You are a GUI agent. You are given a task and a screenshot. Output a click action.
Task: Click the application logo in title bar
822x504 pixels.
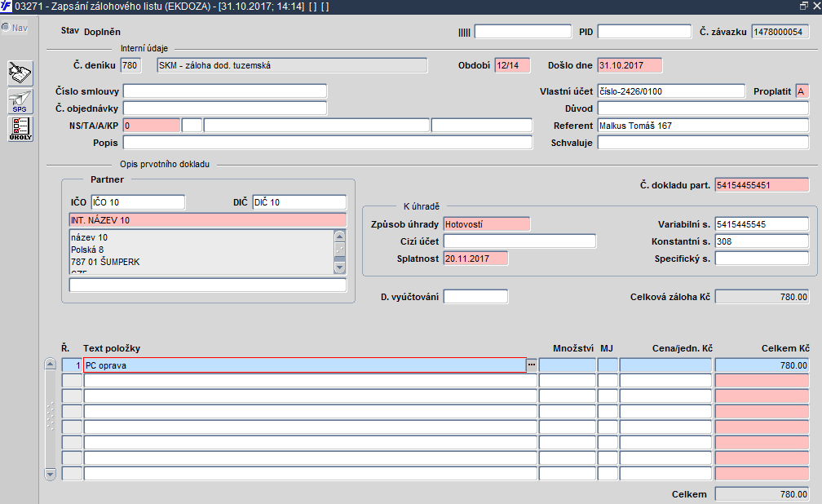7,7
